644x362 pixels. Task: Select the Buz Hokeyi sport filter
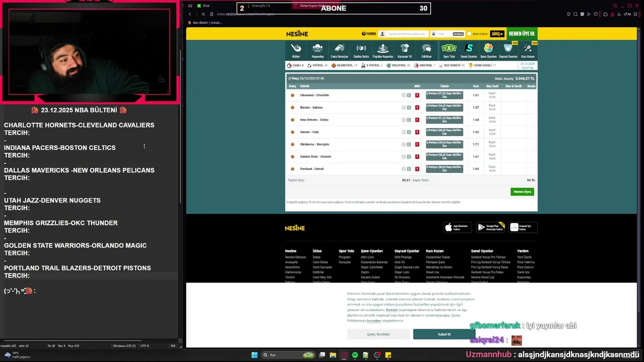click(452, 65)
